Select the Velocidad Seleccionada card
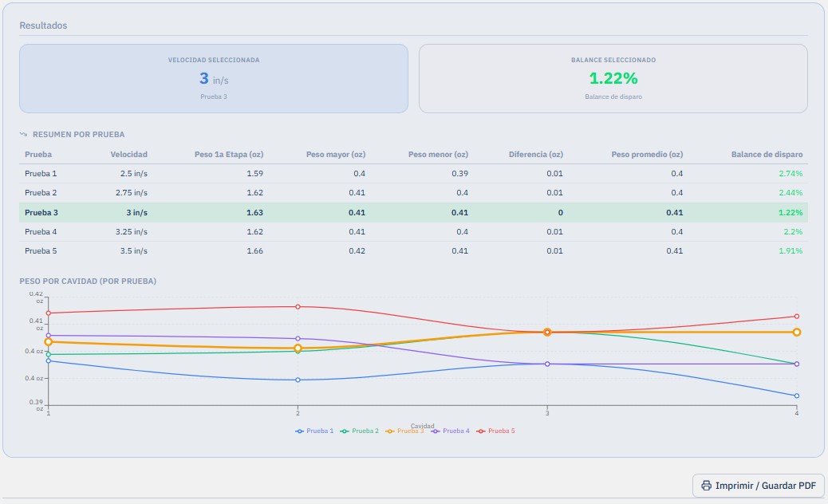 214,79
